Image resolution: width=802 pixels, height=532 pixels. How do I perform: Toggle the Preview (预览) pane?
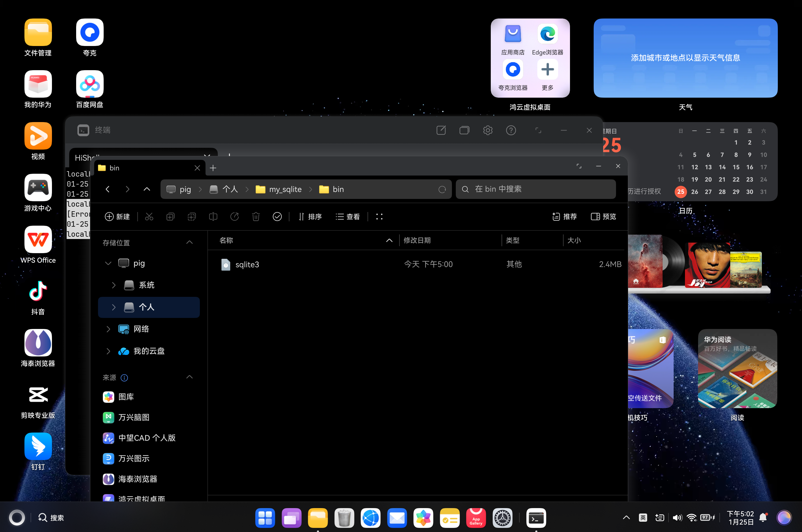(603, 216)
